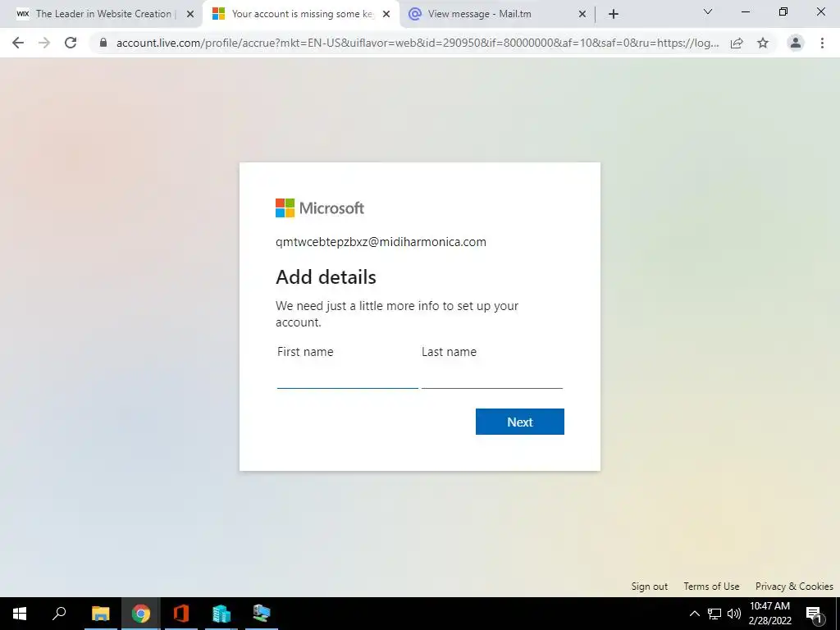Launch Microsoft Office from the taskbar
840x630 pixels.
[181, 614]
